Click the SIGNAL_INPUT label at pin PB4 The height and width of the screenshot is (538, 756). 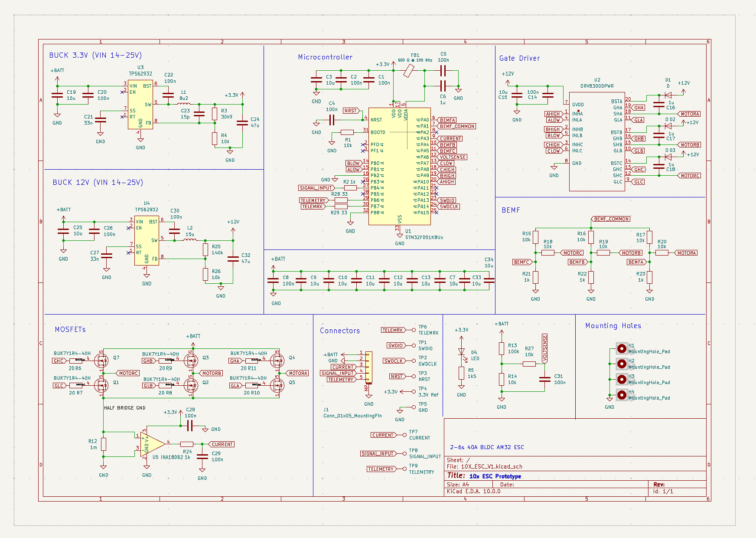316,188
